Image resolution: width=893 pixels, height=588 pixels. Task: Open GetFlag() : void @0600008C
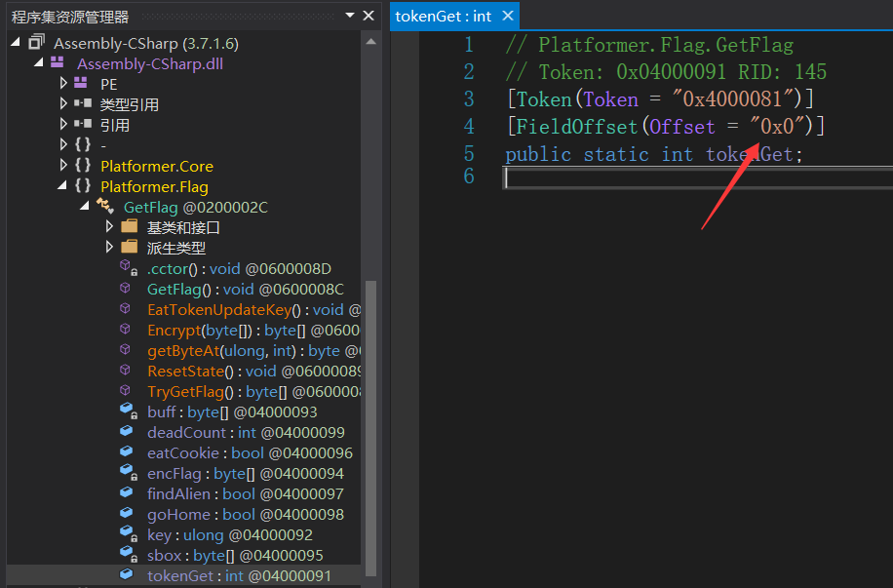click(x=246, y=290)
